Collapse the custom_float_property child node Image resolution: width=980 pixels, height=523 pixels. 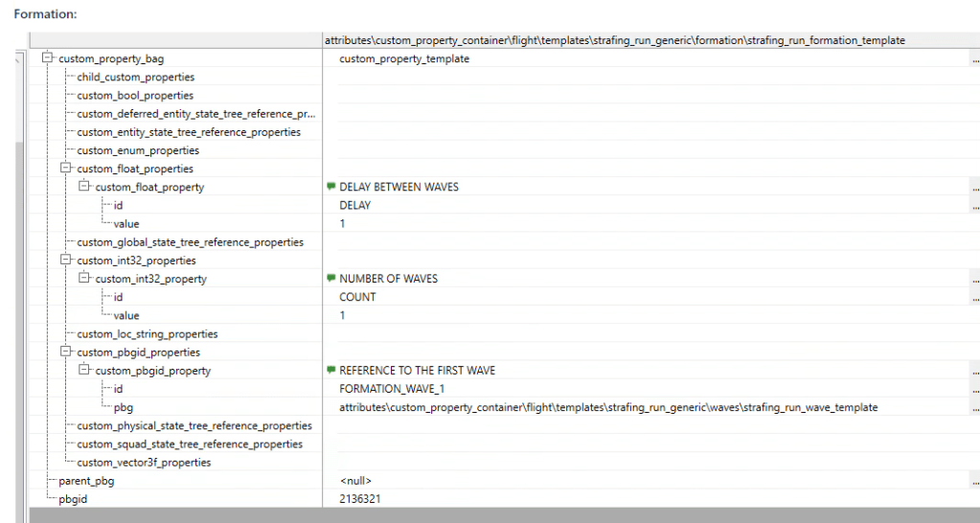[83, 187]
